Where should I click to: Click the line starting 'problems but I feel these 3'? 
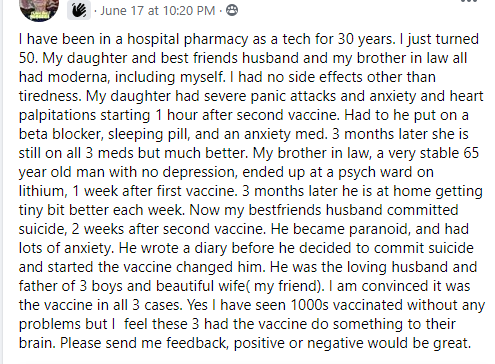237,324
